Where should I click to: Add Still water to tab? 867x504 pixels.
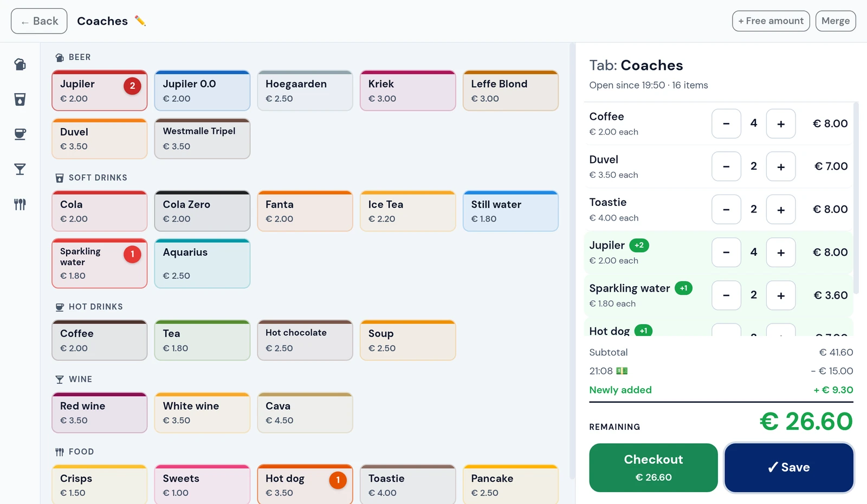coord(510,211)
